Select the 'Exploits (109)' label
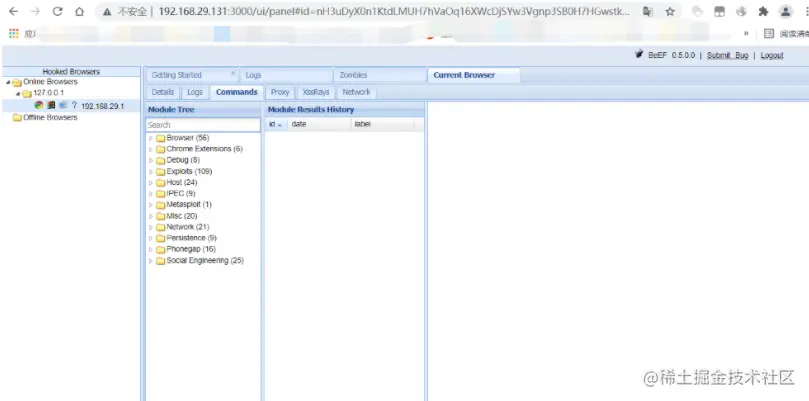 tap(189, 171)
